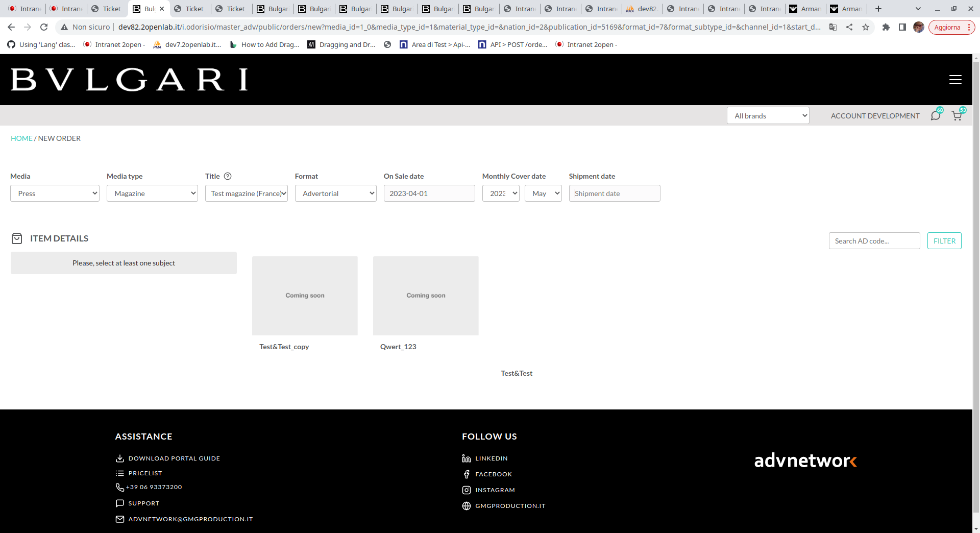Image resolution: width=980 pixels, height=533 pixels.
Task: Open tab search chevron
Action: coord(918,9)
